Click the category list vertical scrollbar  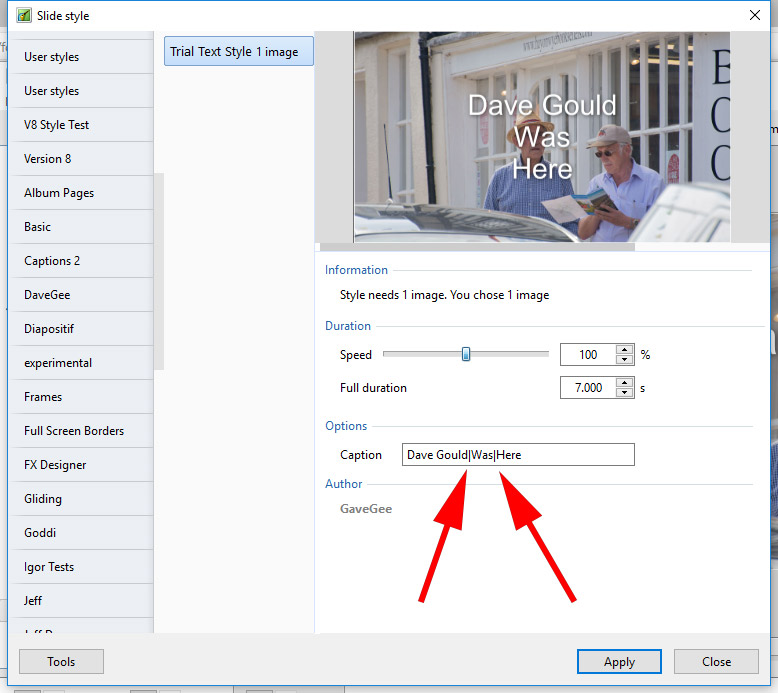click(158, 270)
